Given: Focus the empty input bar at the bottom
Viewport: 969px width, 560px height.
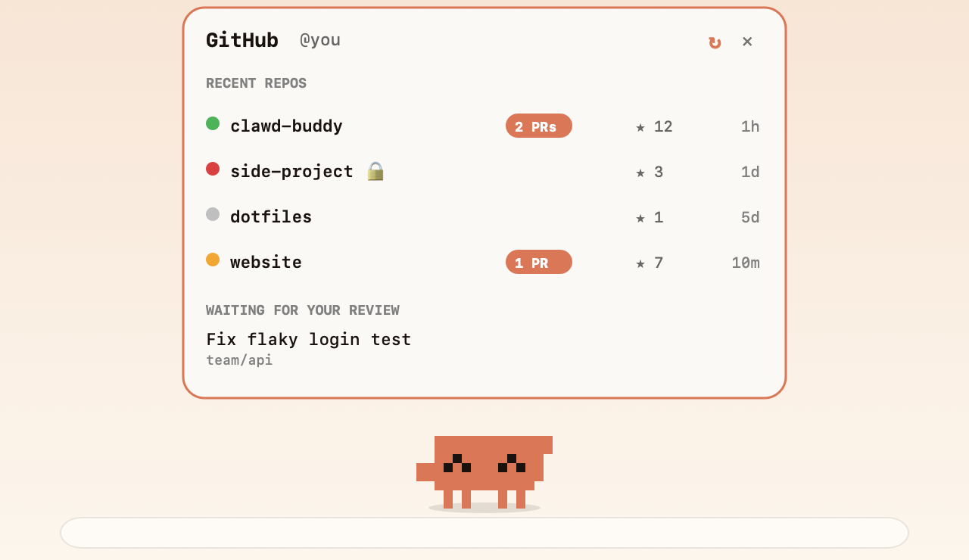Looking at the screenshot, I should (x=484, y=533).
